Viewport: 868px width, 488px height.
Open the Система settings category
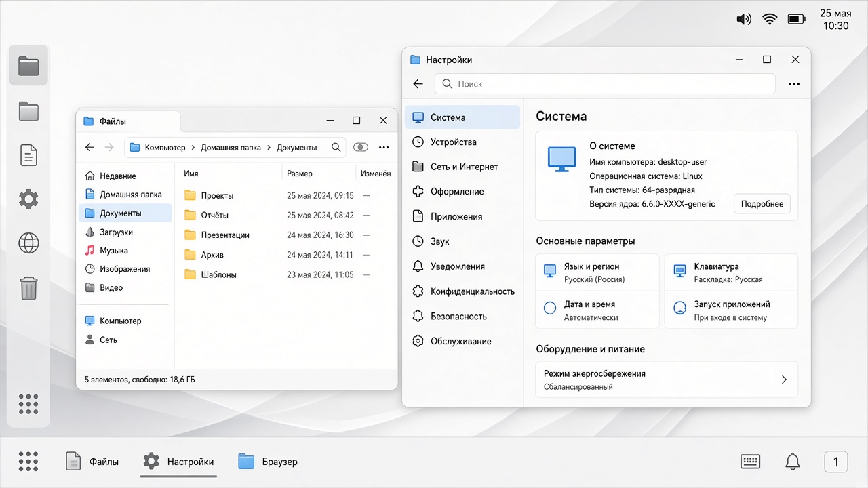click(462, 117)
